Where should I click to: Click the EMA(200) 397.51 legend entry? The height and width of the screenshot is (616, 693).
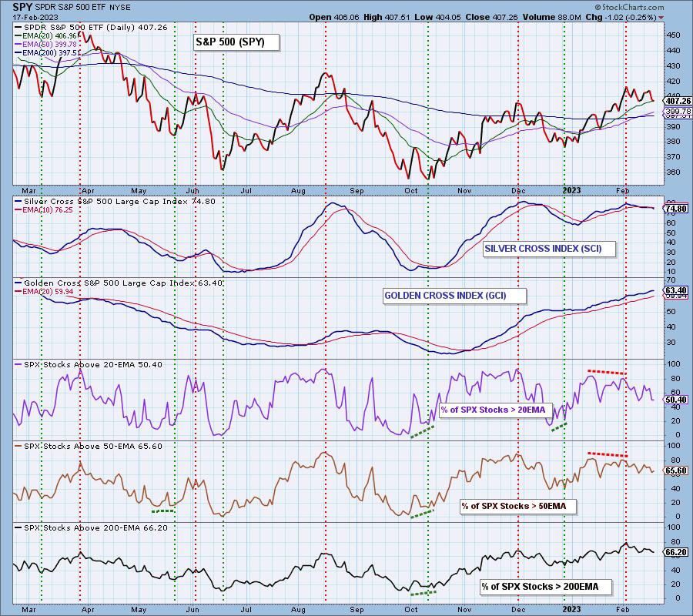(48, 52)
